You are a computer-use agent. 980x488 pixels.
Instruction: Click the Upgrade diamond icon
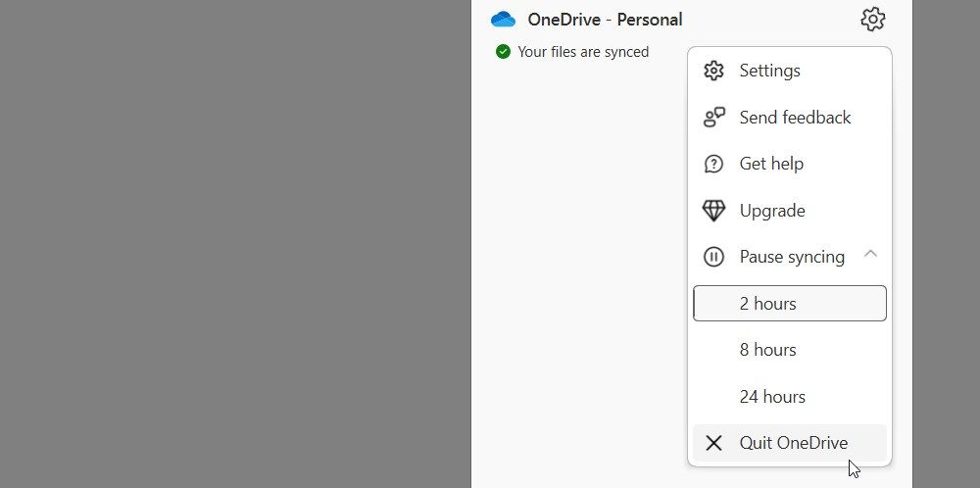(713, 211)
